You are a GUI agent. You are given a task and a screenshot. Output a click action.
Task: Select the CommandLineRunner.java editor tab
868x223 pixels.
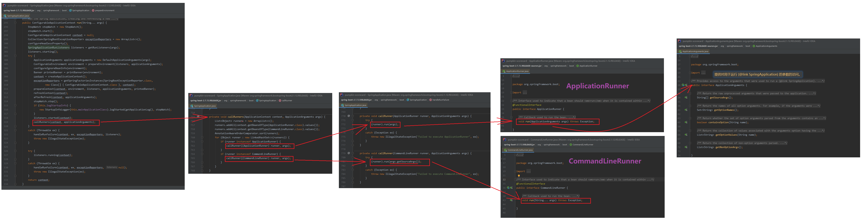coord(520,150)
